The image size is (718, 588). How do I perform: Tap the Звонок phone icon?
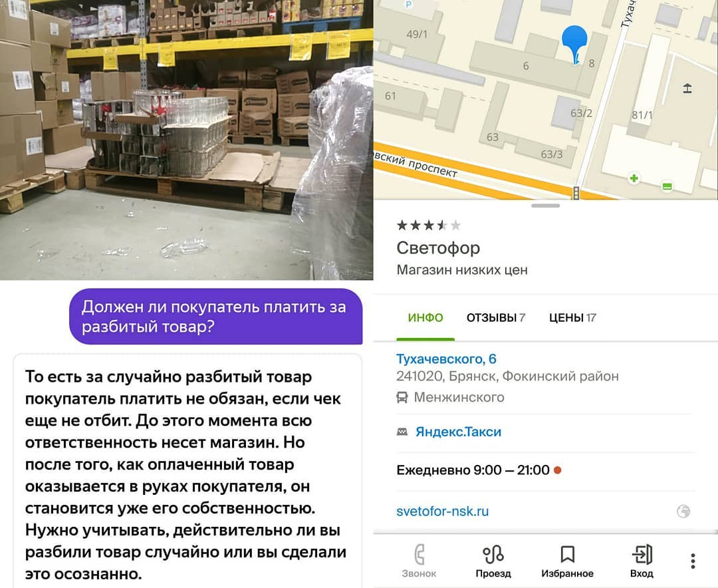coord(419,555)
